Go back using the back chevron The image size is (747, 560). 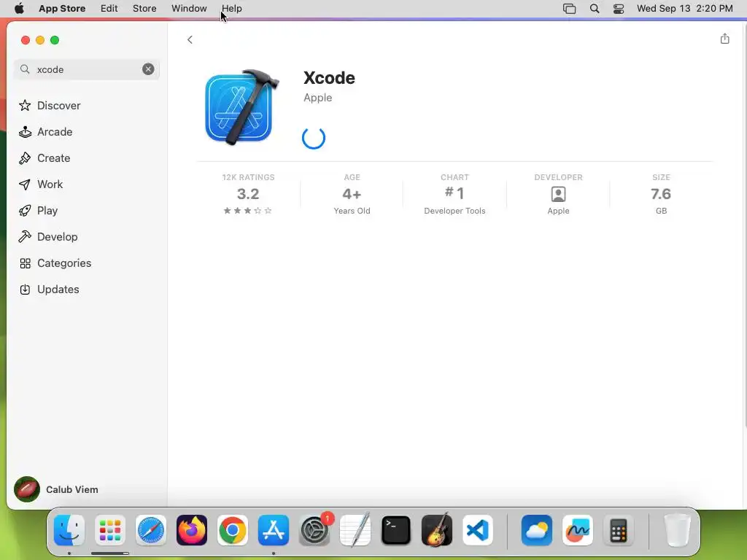coord(190,39)
